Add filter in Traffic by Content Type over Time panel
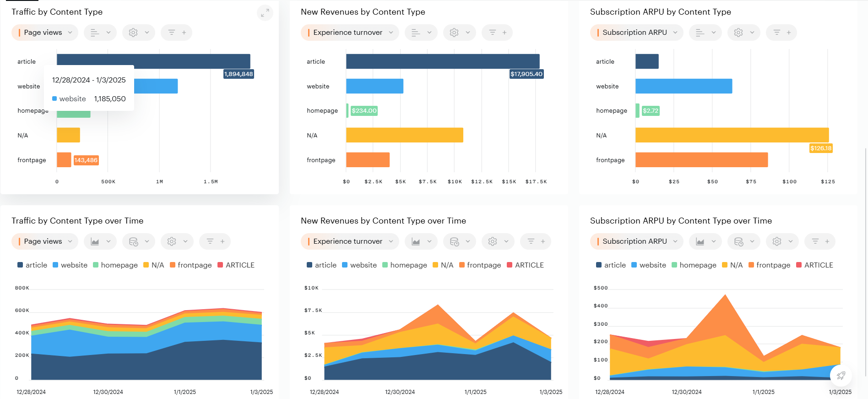This screenshot has width=868, height=399. [215, 241]
